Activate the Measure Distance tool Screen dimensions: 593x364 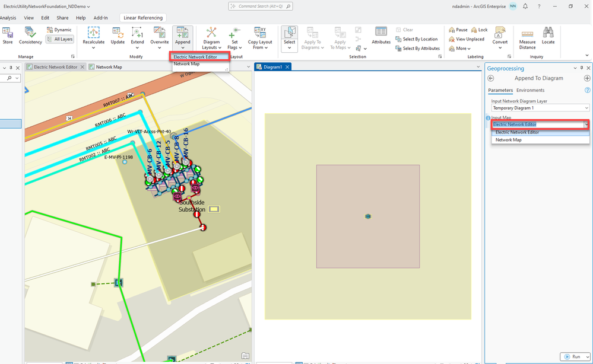point(527,38)
